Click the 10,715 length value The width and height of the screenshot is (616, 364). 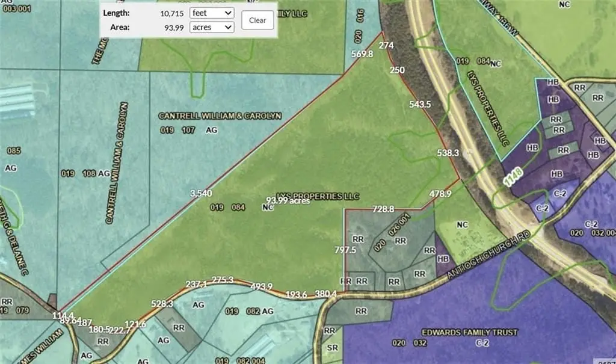click(171, 13)
